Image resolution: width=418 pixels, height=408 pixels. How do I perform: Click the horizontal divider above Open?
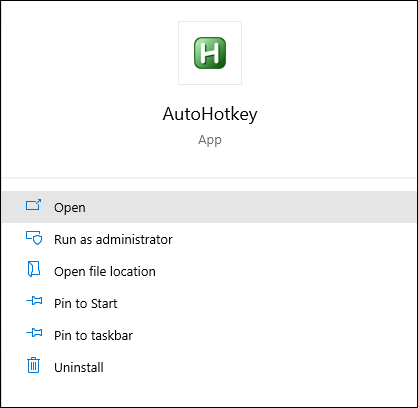click(209, 178)
